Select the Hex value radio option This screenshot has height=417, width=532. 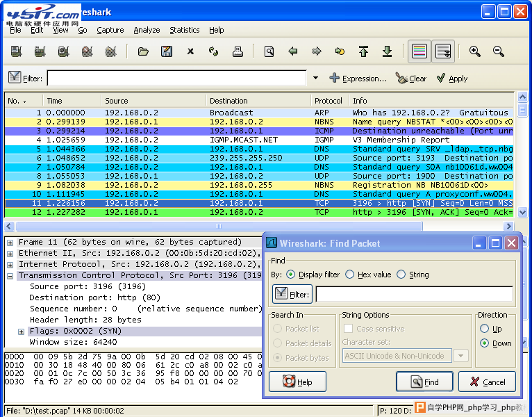350,275
